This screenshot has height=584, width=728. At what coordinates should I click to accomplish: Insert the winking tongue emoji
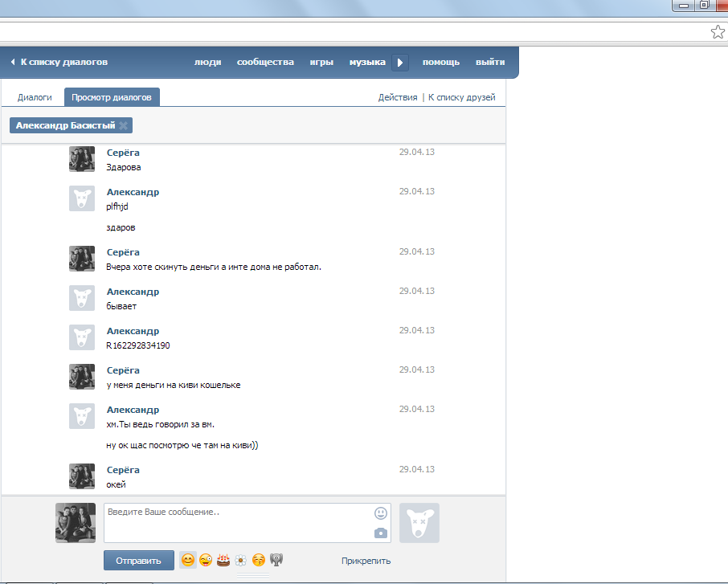click(206, 561)
